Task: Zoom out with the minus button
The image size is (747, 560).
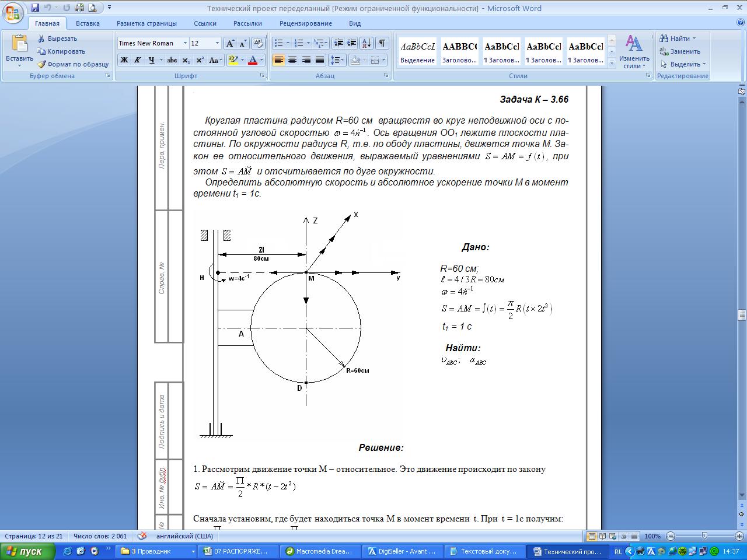Action: coord(671,536)
